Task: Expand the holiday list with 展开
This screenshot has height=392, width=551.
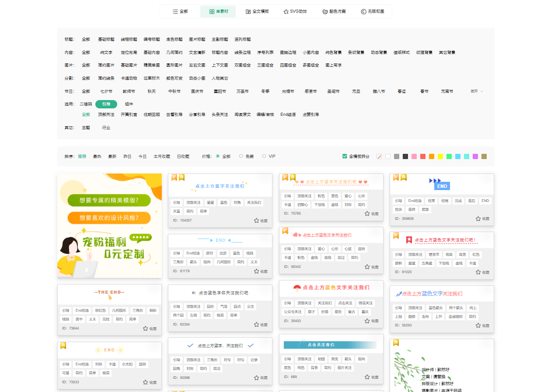Action: 476,91
